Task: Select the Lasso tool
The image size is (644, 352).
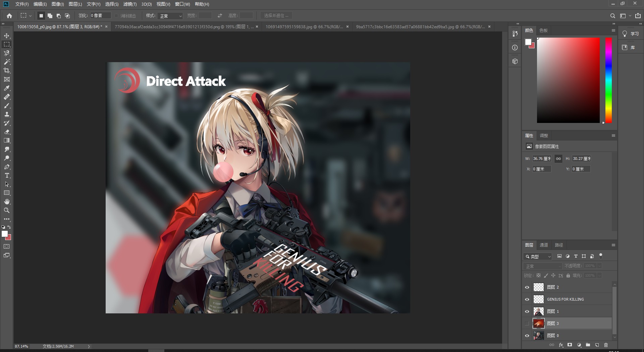Action: [7, 53]
